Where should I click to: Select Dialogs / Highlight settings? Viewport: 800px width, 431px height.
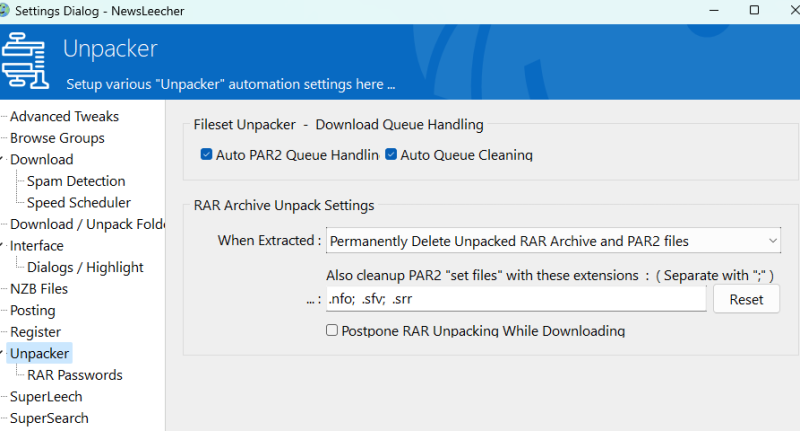85,267
